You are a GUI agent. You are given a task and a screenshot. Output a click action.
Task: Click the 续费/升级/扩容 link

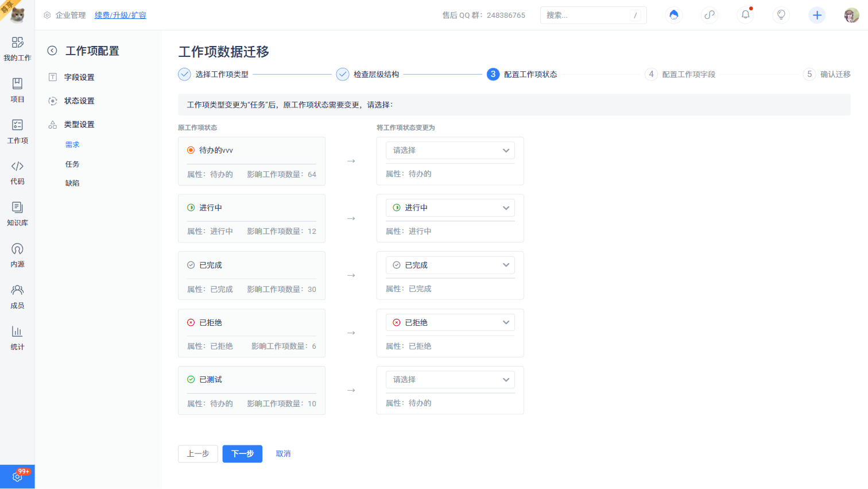tap(121, 16)
